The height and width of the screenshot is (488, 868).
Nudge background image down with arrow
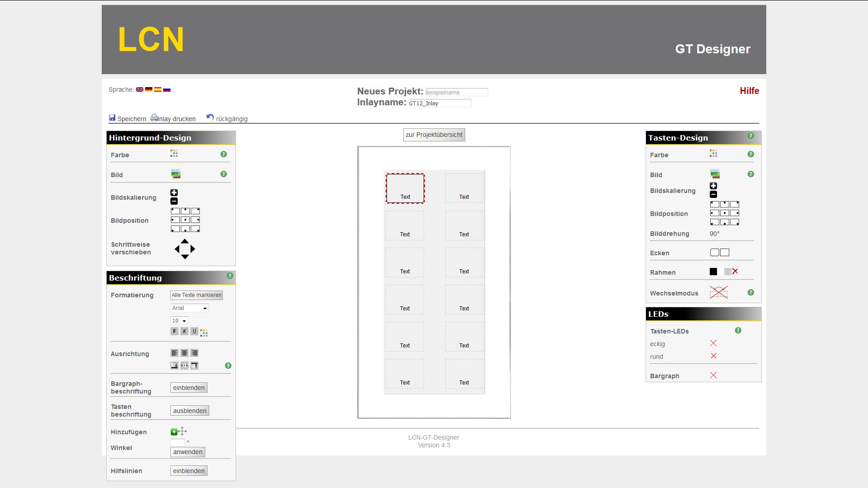[x=185, y=257]
